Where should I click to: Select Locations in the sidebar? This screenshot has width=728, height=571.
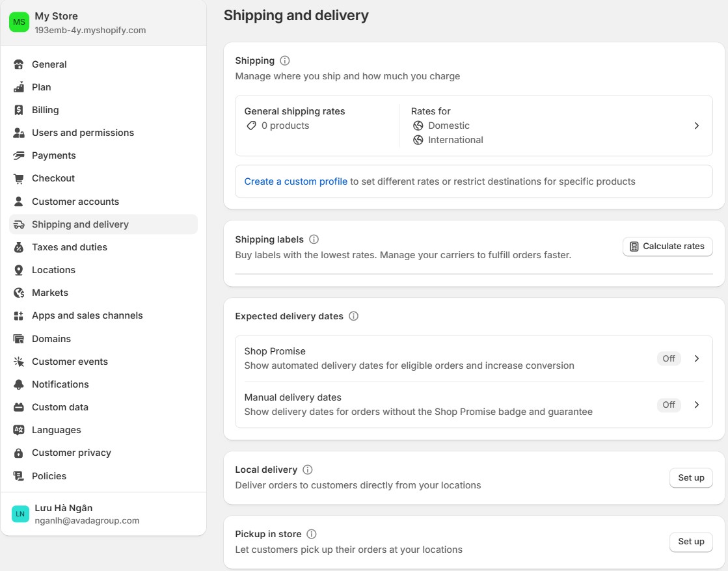(x=103, y=270)
